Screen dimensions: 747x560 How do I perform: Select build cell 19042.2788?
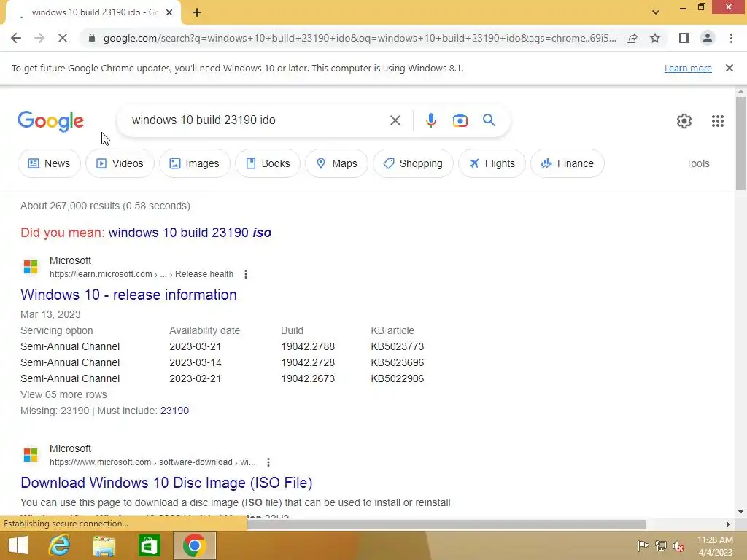tap(308, 346)
